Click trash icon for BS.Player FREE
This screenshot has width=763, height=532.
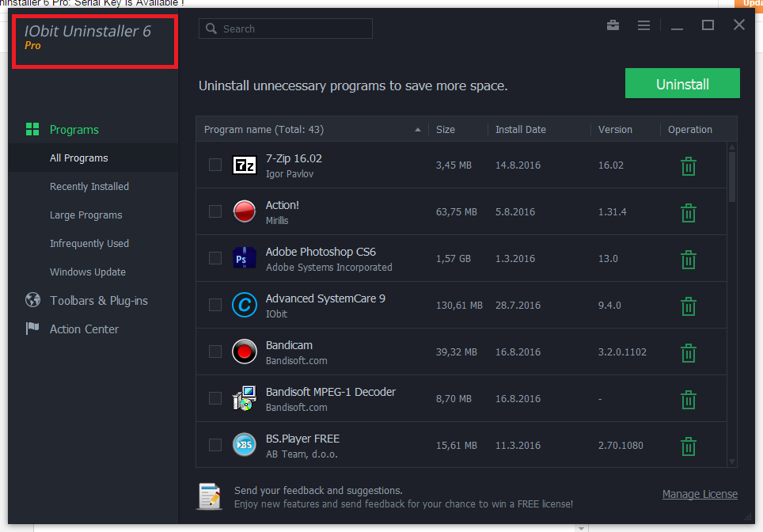tap(688, 446)
